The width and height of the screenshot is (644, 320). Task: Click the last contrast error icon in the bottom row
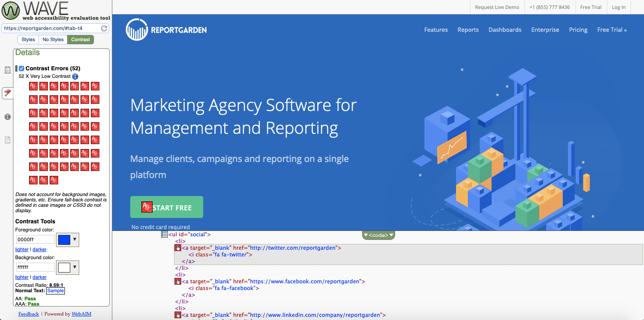54,180
